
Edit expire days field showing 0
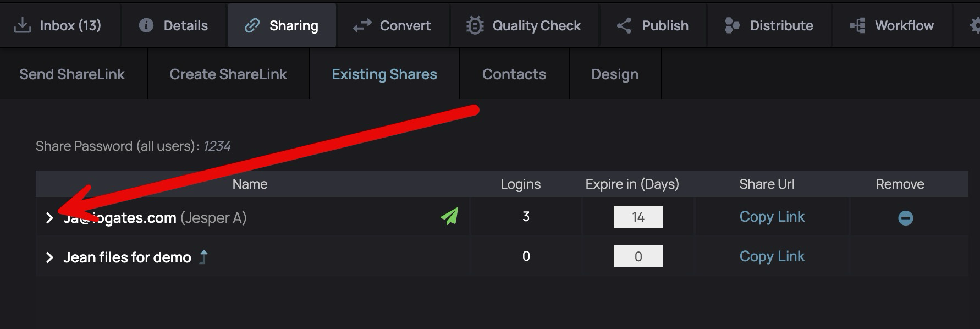click(x=638, y=256)
